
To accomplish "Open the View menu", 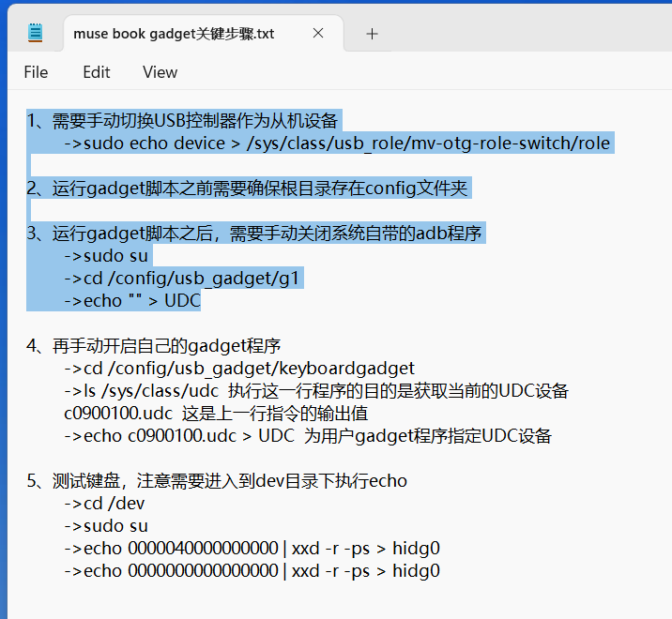I will [160, 72].
